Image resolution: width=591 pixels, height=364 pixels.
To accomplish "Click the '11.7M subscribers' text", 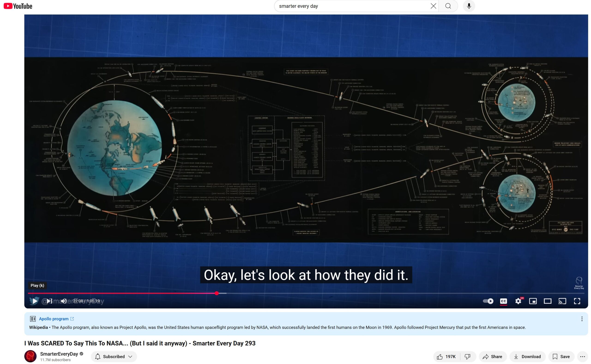I will [55, 359].
